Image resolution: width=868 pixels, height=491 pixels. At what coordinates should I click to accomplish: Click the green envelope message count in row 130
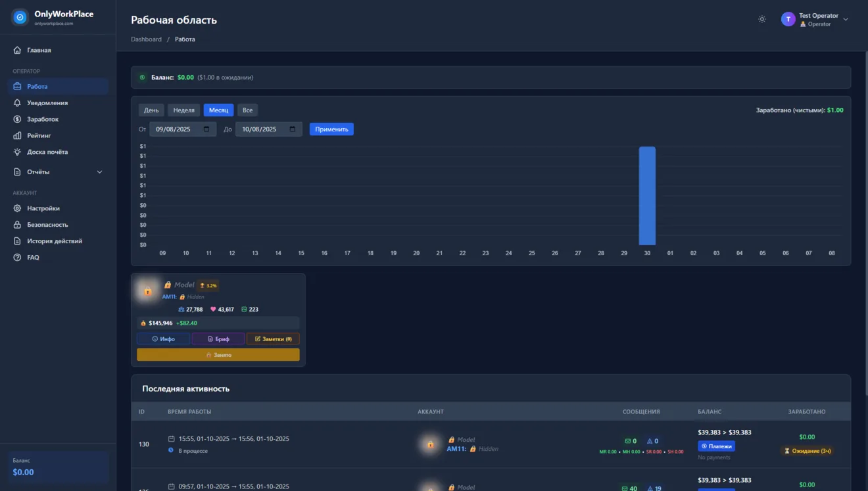(x=630, y=441)
